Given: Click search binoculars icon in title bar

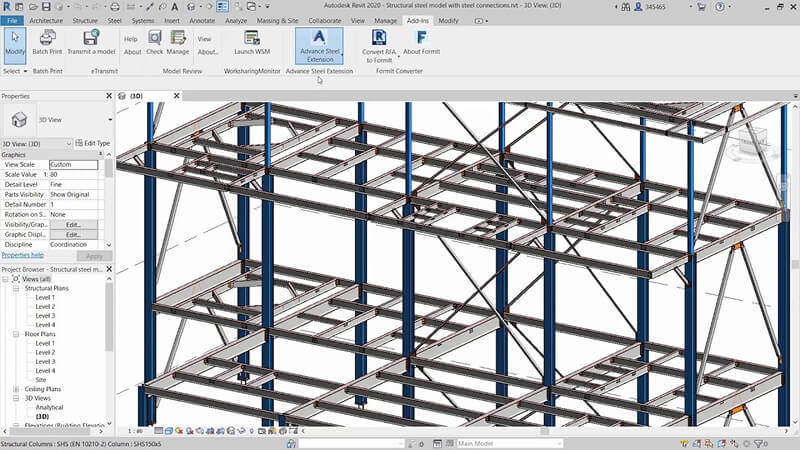Looking at the screenshot, I should pyautogui.click(x=626, y=7).
